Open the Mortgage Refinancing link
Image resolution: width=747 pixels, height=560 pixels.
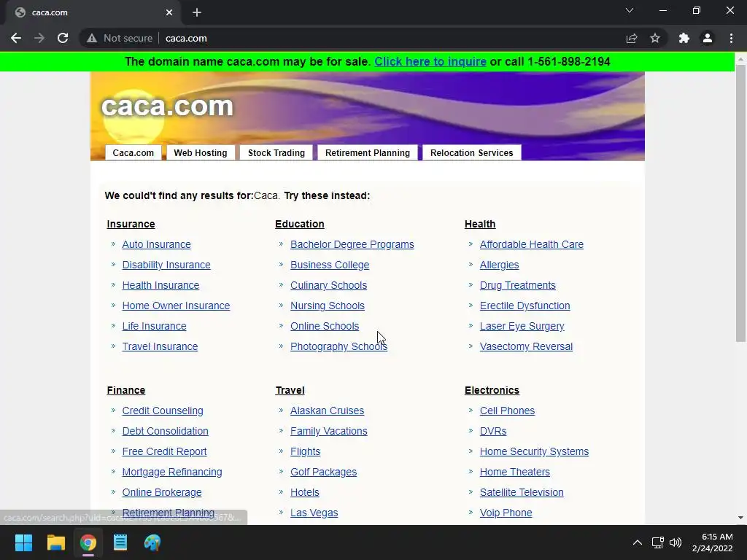pos(172,472)
